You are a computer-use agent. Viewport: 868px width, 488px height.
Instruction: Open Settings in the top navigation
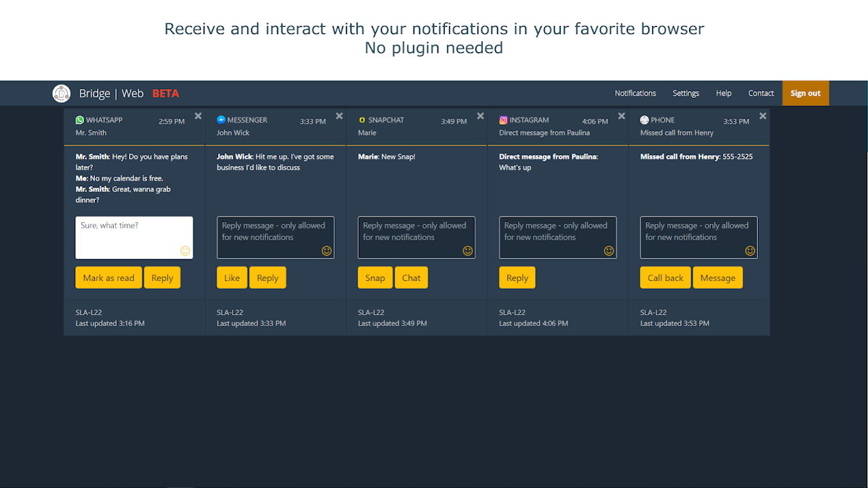(686, 93)
